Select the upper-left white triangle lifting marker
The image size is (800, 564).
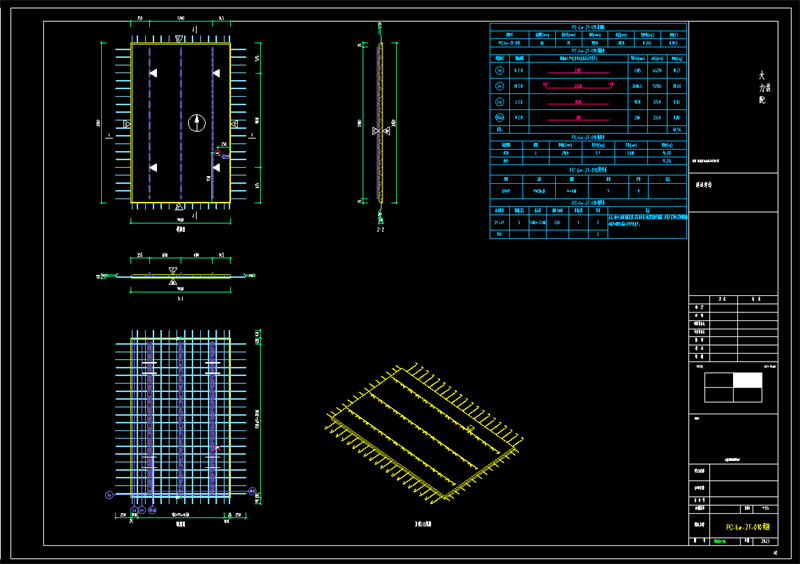[x=153, y=73]
